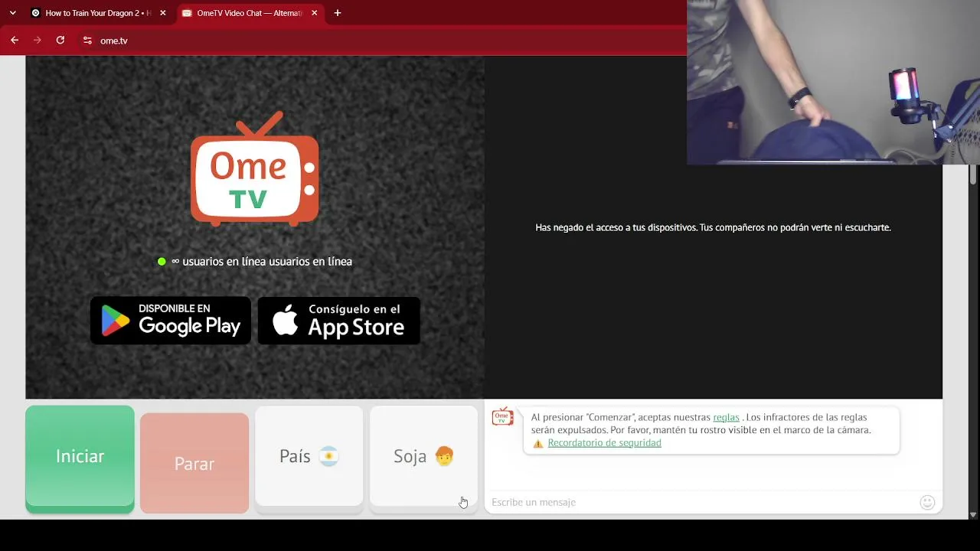Click the OmeTV avatar in the chat
The image size is (980, 551).
point(502,417)
